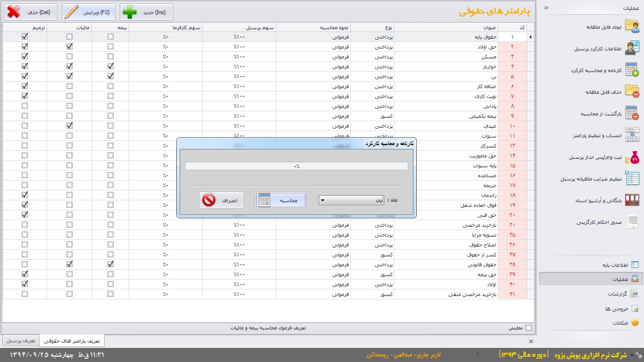Click the calculation progress bar showing ۰٪
The image size is (644, 362).
pos(296,166)
